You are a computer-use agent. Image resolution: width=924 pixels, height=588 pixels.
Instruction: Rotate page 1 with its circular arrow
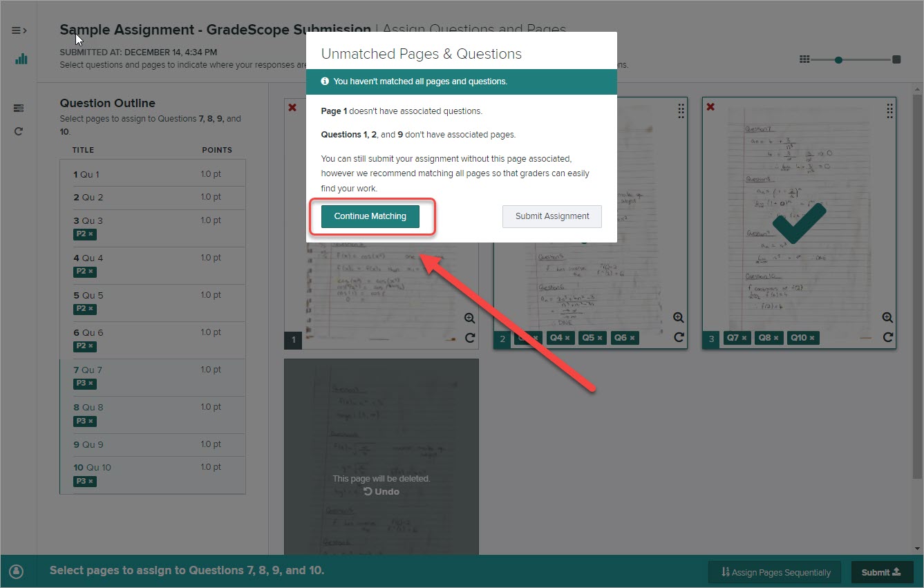pos(470,338)
